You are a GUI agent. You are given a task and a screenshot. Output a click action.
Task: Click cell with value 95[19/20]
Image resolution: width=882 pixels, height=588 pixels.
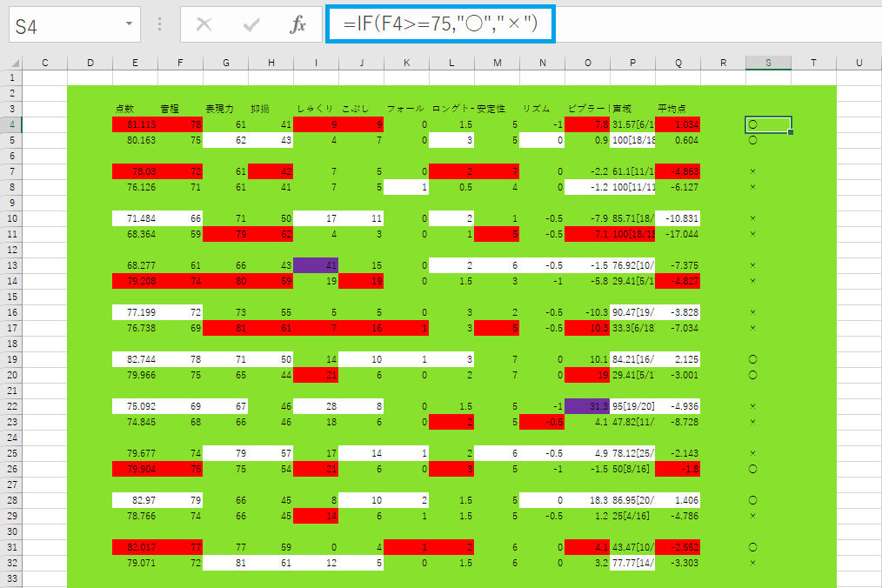[633, 405]
